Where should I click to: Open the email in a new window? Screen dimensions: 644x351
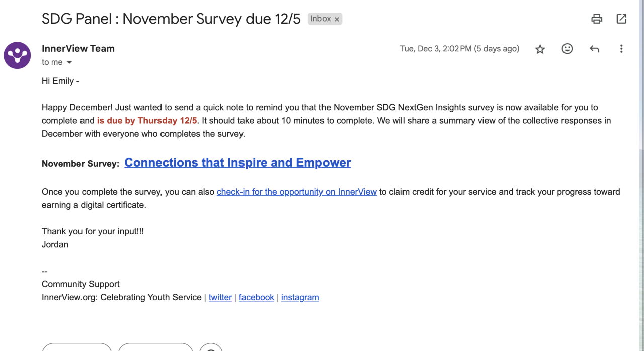point(621,19)
